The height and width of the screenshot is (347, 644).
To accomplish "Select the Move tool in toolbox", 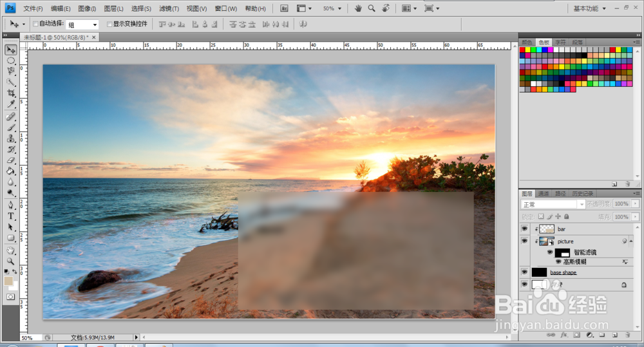I will (11, 50).
